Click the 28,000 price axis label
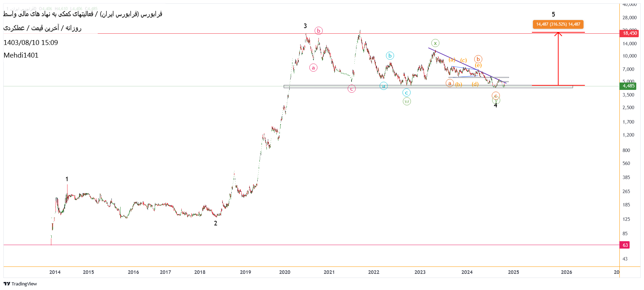 click(630, 18)
